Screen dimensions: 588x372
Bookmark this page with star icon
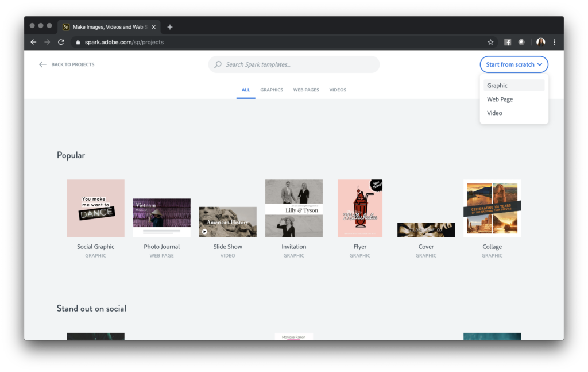490,42
